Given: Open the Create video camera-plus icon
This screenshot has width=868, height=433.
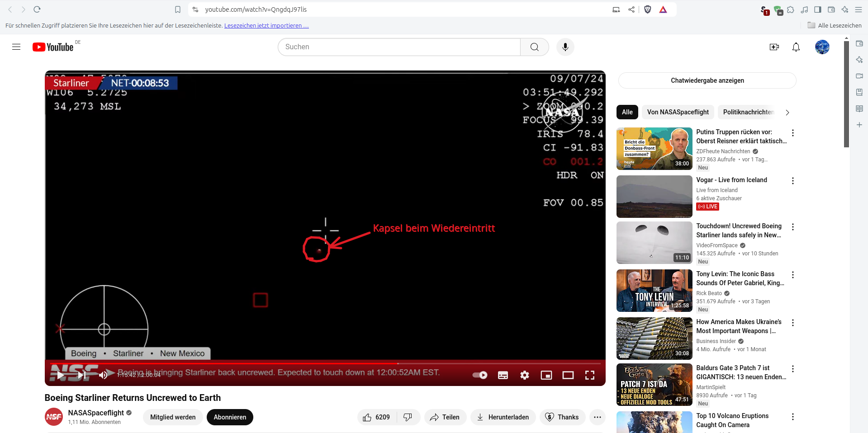Looking at the screenshot, I should tap(774, 47).
